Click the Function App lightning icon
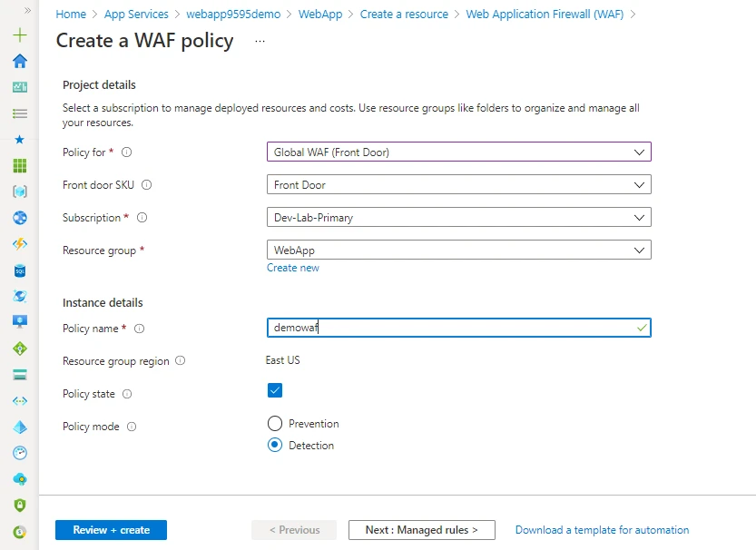This screenshot has height=550, width=756. point(19,243)
